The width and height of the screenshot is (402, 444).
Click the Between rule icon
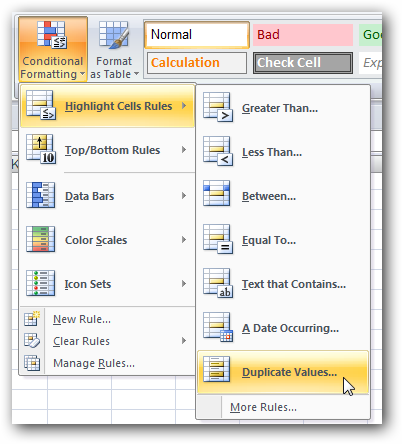tap(217, 194)
